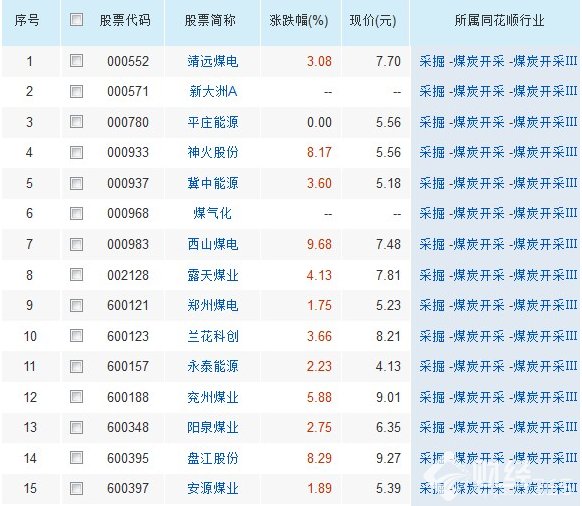This screenshot has width=582, height=506.
Task: Check the select-all checkbox in header
Action: click(x=76, y=20)
